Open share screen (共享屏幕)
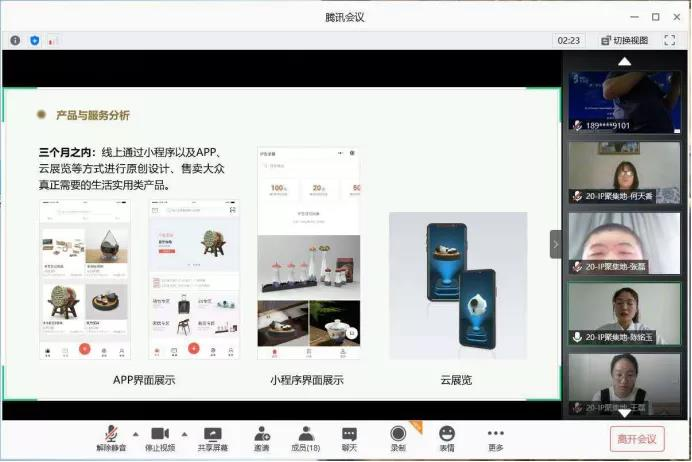692x462 pixels. click(x=212, y=434)
